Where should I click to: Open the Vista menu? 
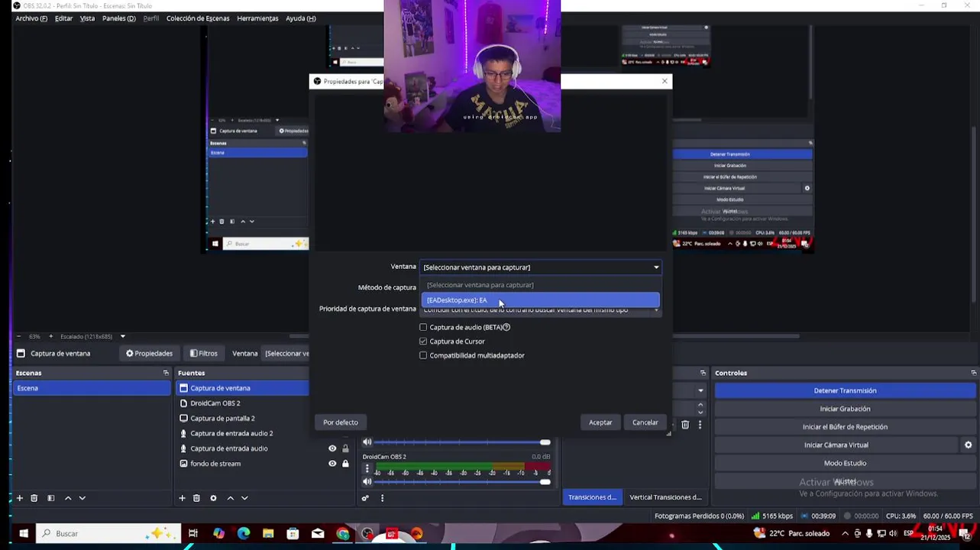[x=88, y=18]
